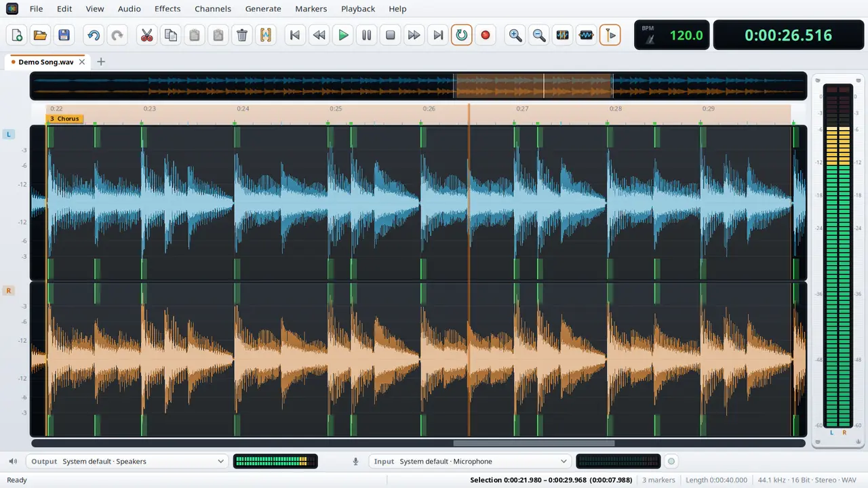Close the Demo Song.wav tab

point(82,62)
